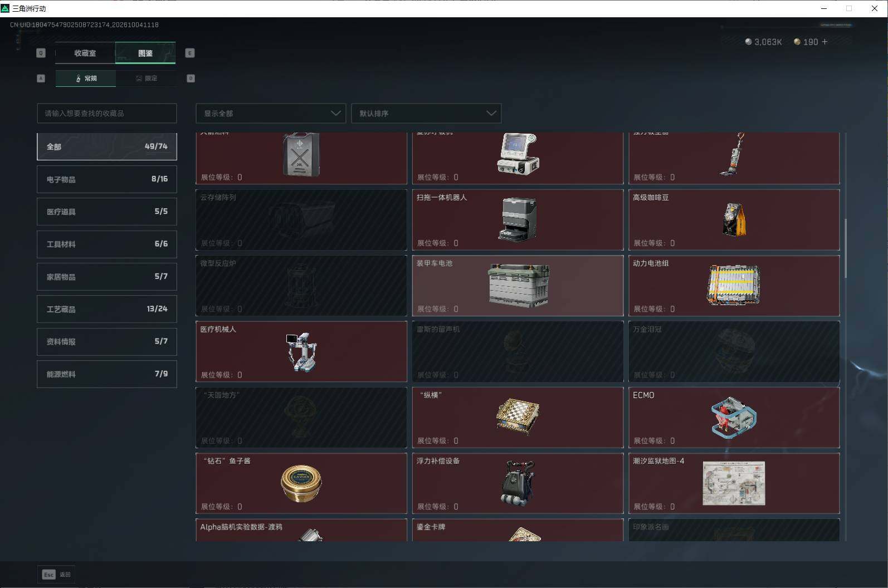
Task: Click the 潮汐监狱地图-4 map thumbnail
Action: (734, 483)
